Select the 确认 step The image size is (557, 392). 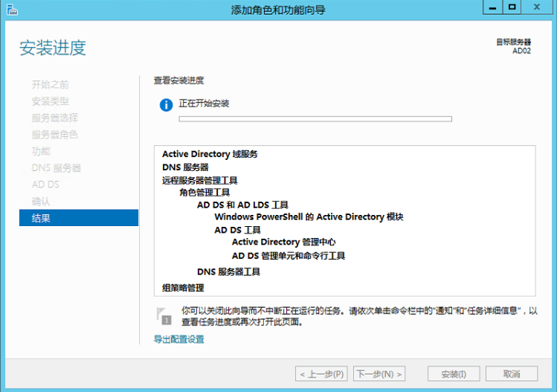coord(41,202)
